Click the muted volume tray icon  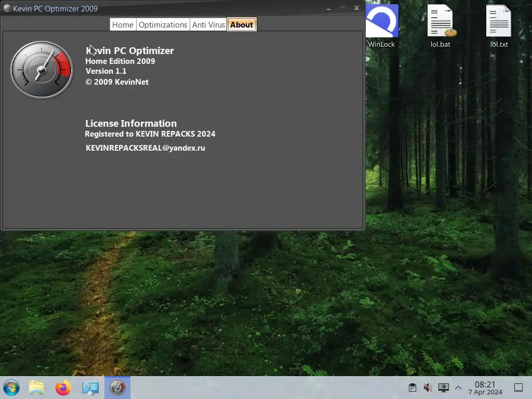click(428, 388)
